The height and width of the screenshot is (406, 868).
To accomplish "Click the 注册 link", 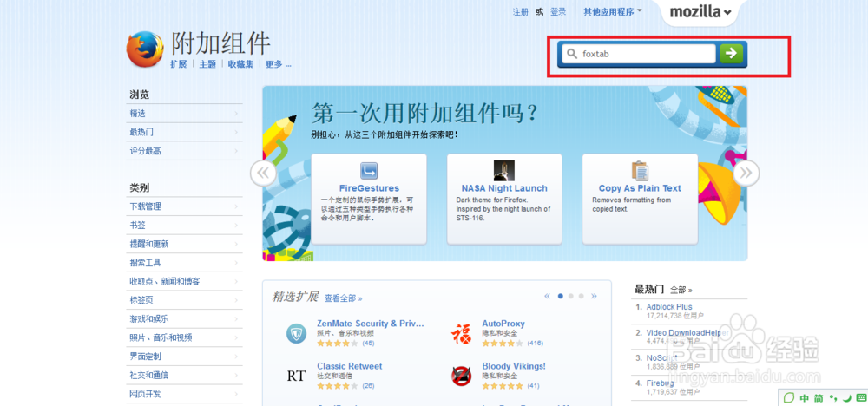I will [520, 12].
